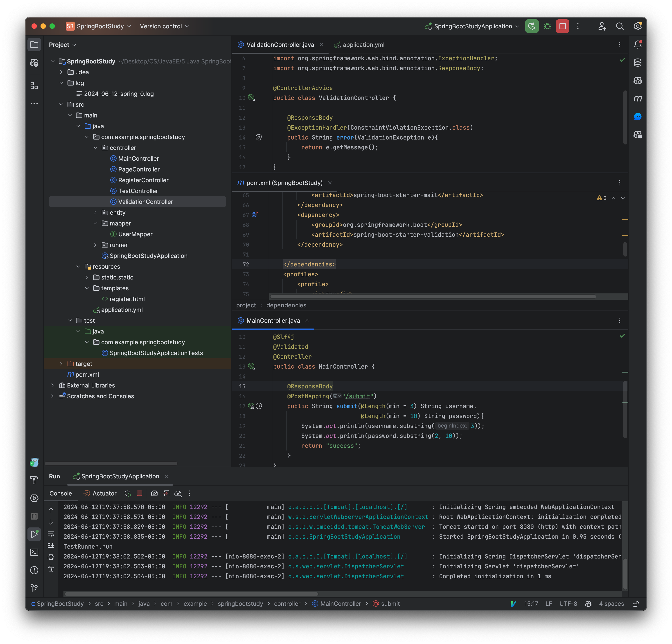
Task: Open the Database tool window
Action: (638, 62)
